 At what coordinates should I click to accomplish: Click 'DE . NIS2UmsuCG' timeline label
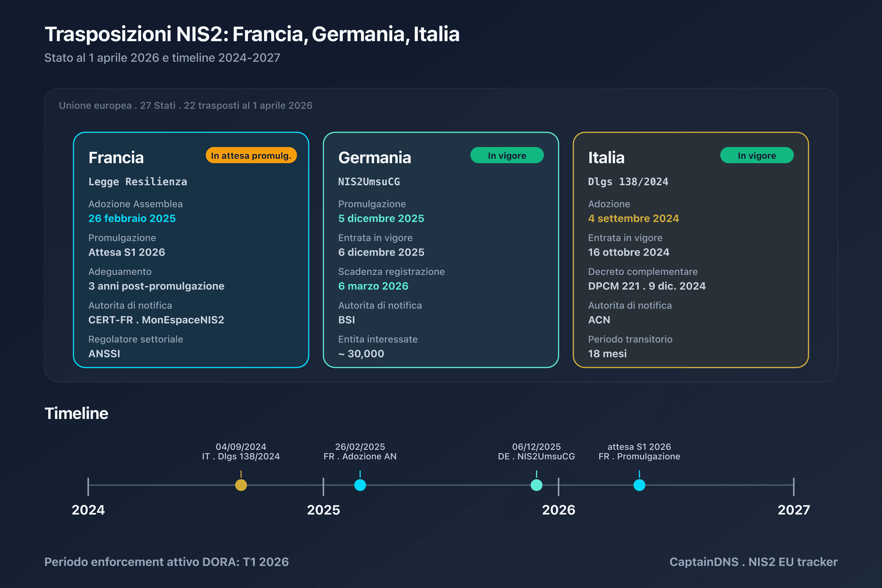pos(537,456)
